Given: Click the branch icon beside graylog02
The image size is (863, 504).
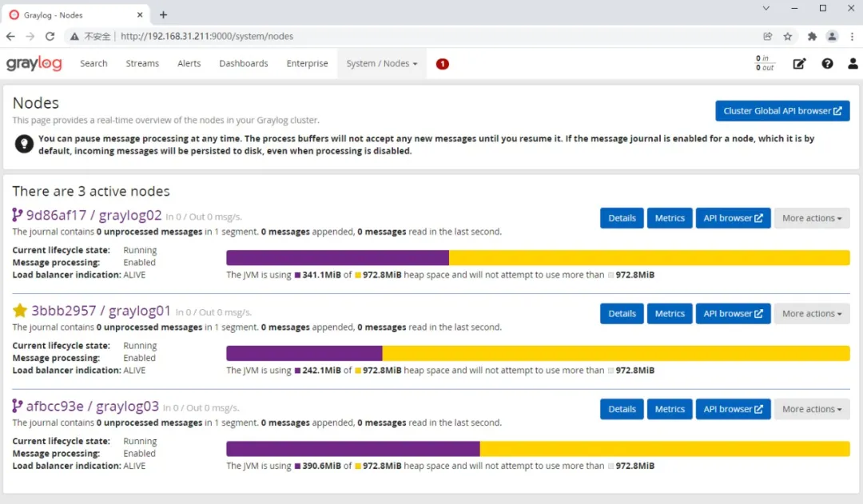Looking at the screenshot, I should tap(18, 215).
